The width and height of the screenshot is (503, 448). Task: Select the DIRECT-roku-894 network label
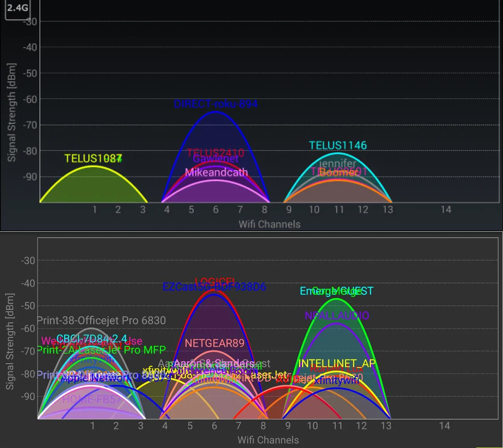(x=216, y=104)
